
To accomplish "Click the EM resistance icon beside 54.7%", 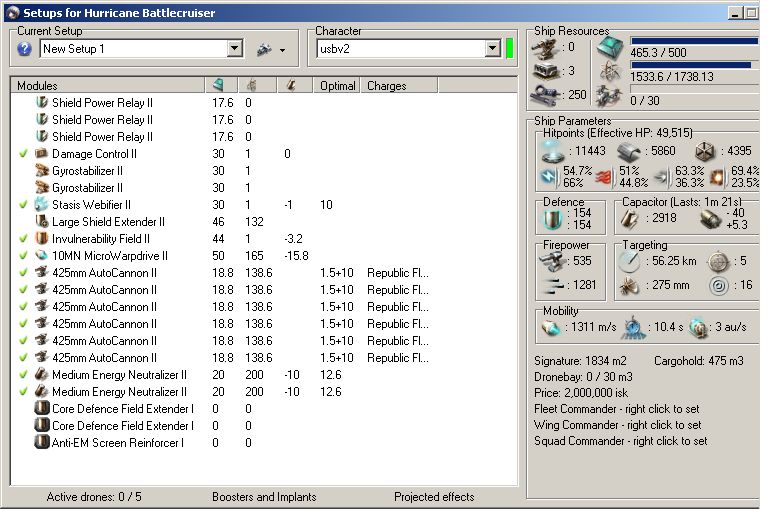I will [x=550, y=176].
